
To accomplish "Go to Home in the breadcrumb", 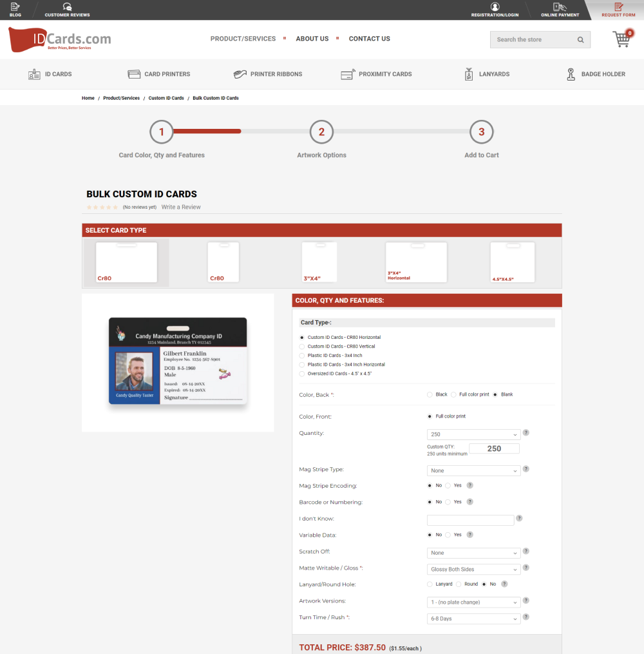I will pos(88,98).
